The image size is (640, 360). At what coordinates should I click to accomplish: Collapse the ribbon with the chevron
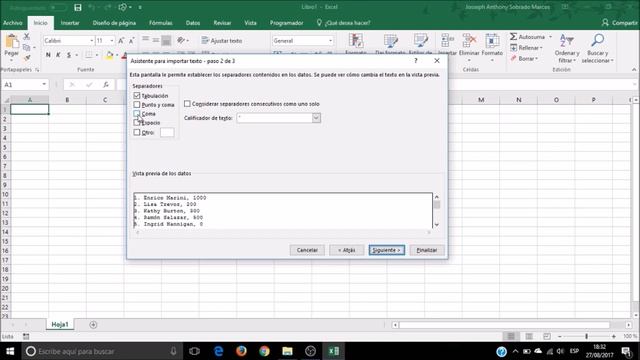[x=634, y=70]
